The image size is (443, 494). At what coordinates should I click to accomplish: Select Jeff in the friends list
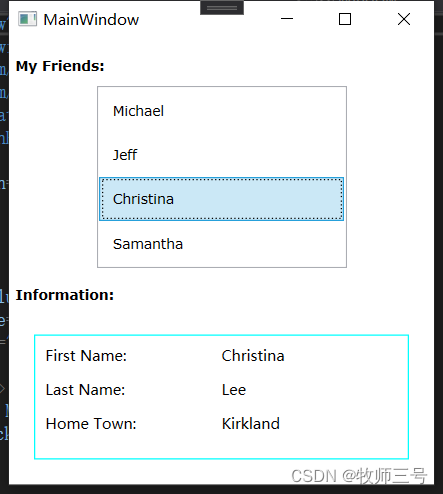[222, 155]
